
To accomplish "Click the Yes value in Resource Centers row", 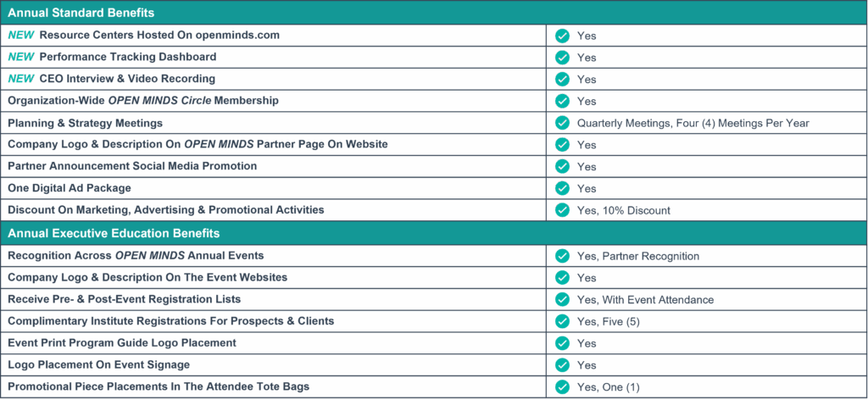I will pos(587,36).
